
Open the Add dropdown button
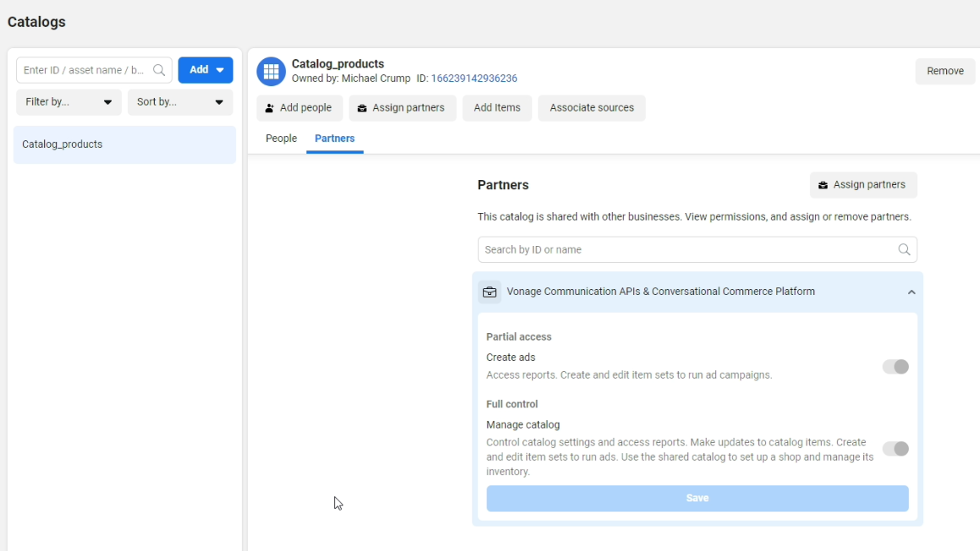(x=205, y=70)
